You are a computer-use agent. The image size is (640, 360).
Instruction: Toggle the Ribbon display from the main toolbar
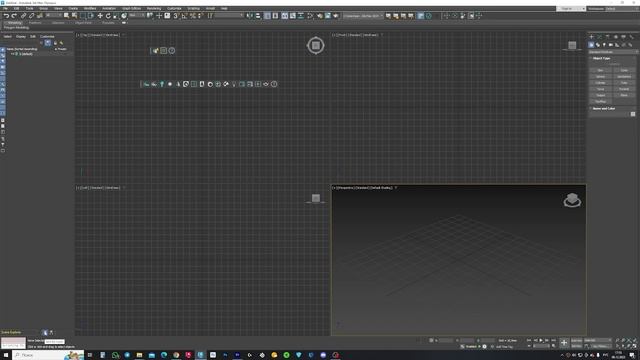pyautogui.click(x=284, y=16)
